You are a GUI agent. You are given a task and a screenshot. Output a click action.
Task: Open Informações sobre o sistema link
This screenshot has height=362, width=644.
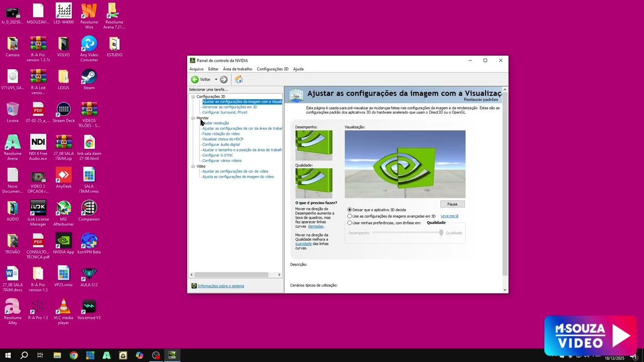(x=221, y=286)
